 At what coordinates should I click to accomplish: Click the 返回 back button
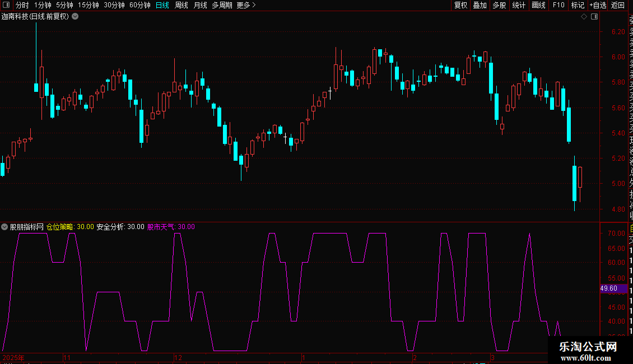[618, 5]
